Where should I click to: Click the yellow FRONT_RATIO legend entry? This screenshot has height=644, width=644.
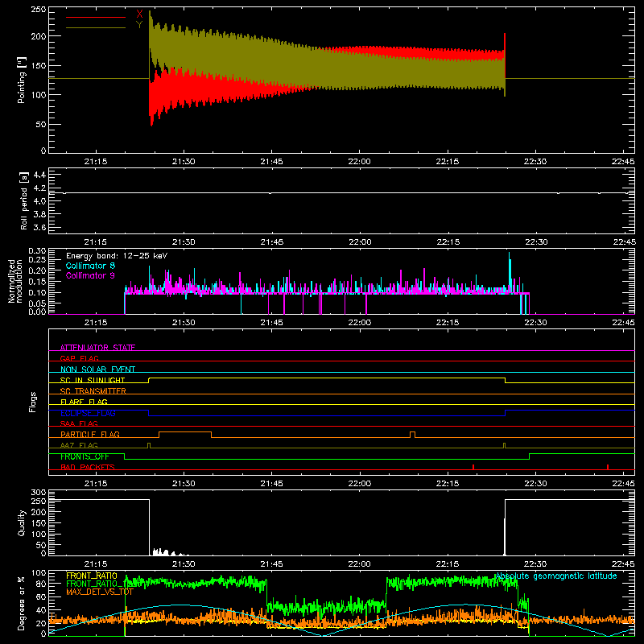point(92,576)
